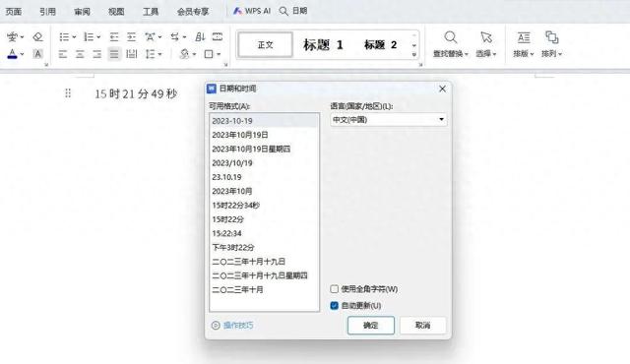Click the 查找替换 magnifier icon

(451, 37)
